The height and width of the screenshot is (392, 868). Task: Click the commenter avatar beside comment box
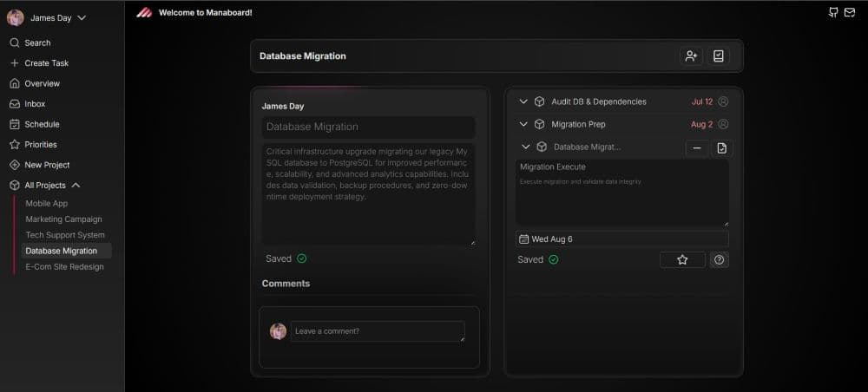(278, 331)
